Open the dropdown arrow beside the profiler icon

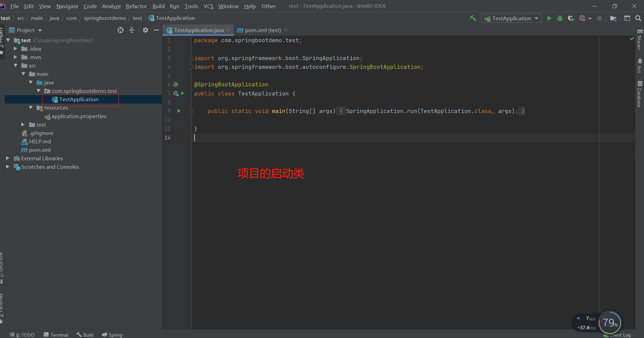click(590, 19)
